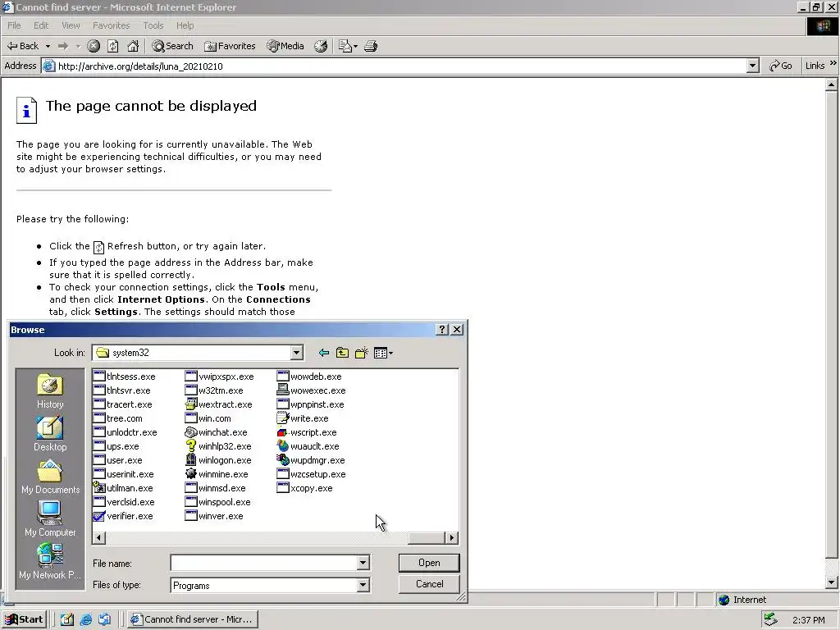Select the verifier.exe file
This screenshot has height=630, width=840.
tap(123, 516)
